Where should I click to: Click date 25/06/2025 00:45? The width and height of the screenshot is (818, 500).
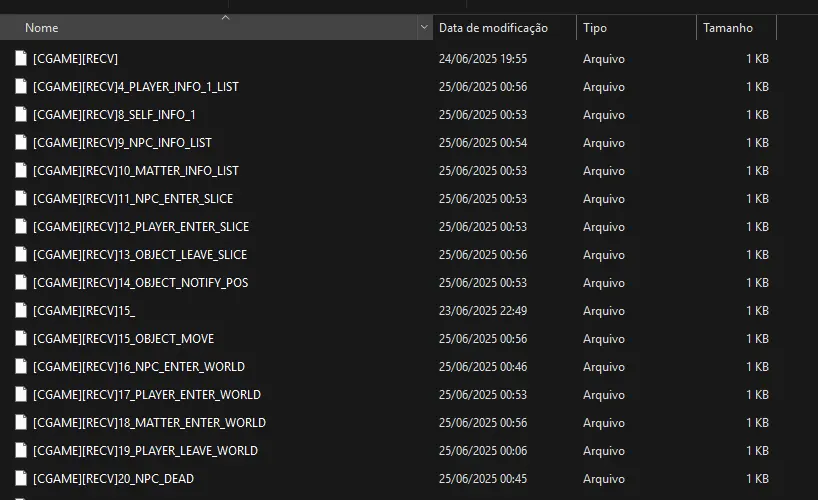point(483,479)
